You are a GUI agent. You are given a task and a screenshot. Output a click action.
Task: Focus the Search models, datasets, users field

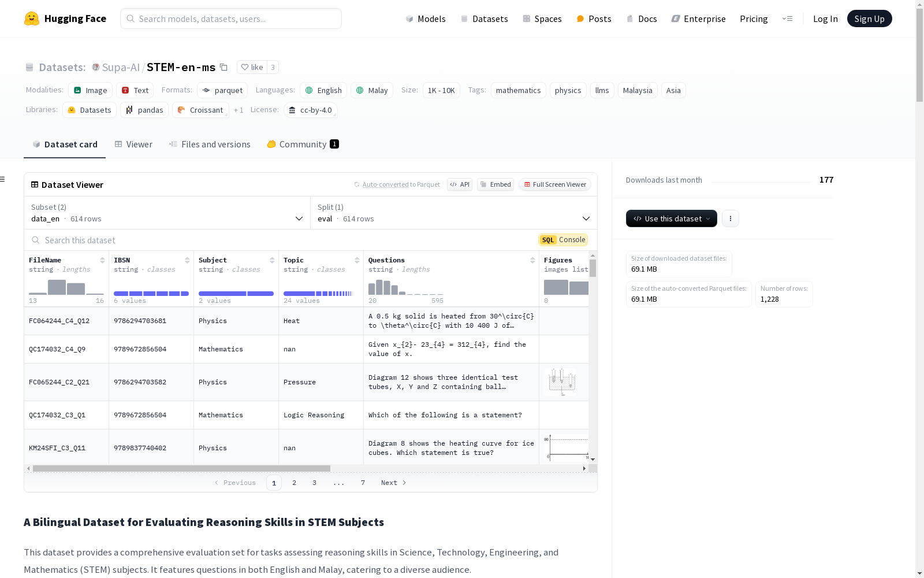pos(231,18)
